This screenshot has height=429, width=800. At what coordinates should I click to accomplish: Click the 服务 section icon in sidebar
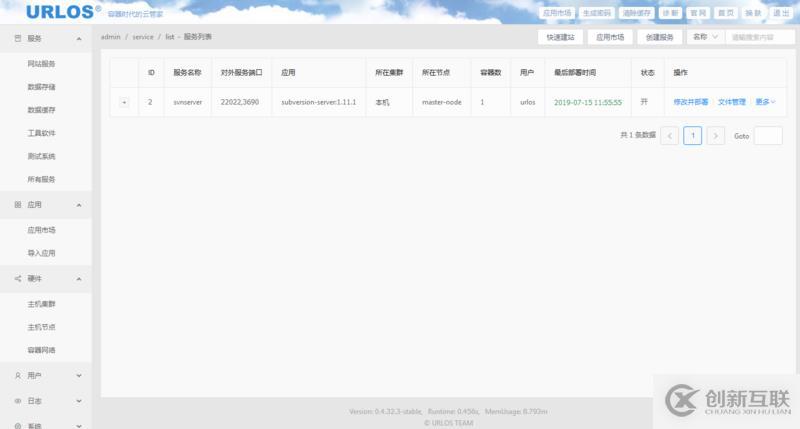pos(18,38)
